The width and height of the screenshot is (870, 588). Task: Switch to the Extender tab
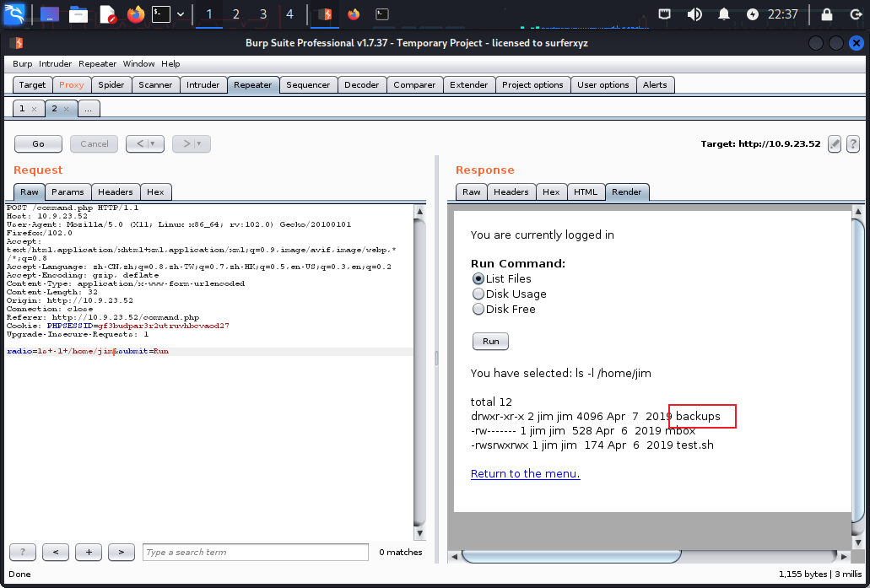[x=469, y=85]
